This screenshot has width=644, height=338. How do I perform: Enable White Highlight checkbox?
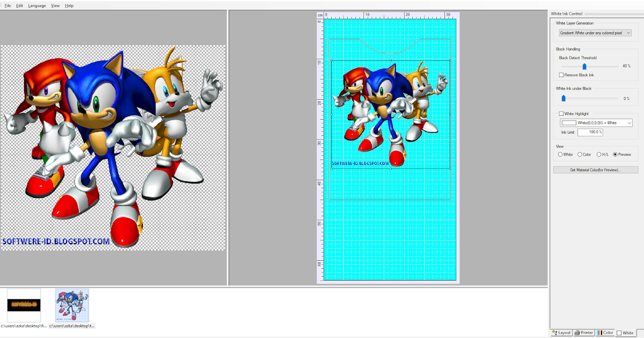[561, 114]
